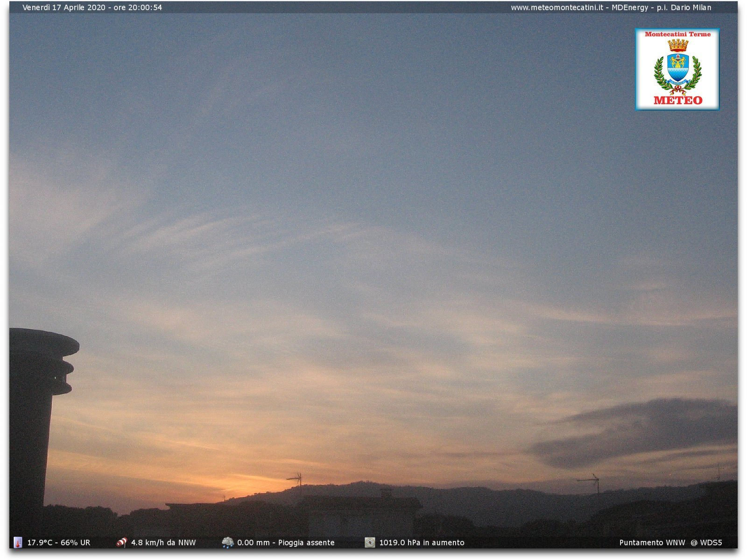
Task: Click the golden crown in the crest
Action: [677, 45]
